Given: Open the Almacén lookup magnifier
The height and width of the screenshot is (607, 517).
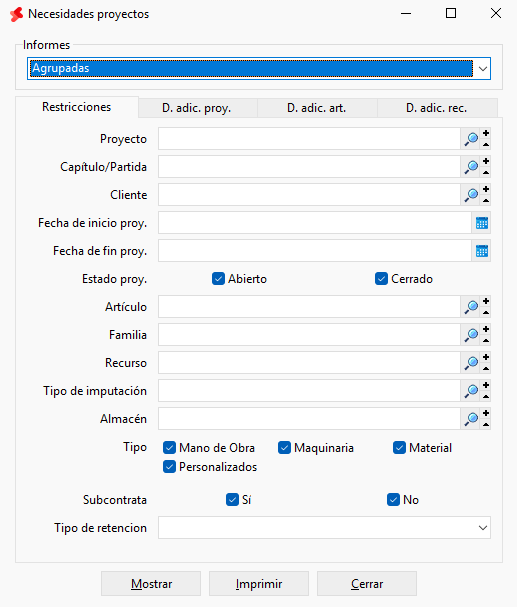Looking at the screenshot, I should coord(471,419).
